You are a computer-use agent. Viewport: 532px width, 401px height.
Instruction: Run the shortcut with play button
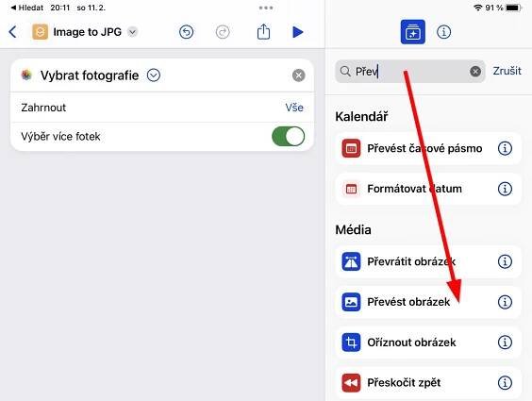(297, 32)
